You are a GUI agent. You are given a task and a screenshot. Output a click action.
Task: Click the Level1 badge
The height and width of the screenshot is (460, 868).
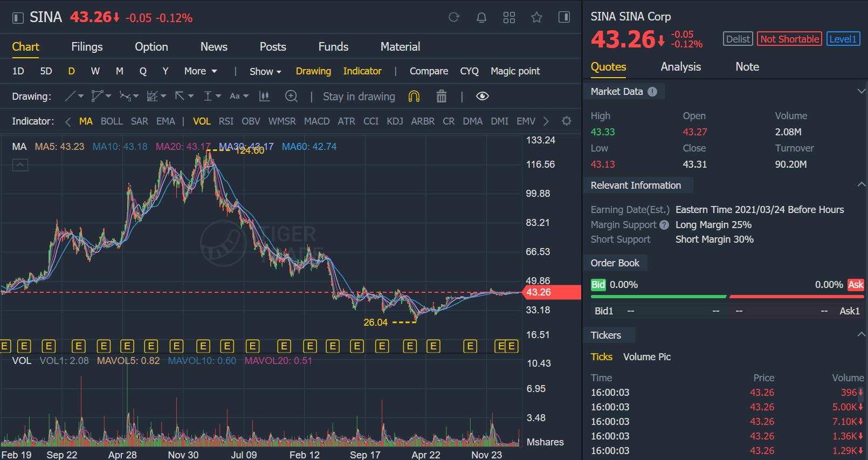(843, 39)
